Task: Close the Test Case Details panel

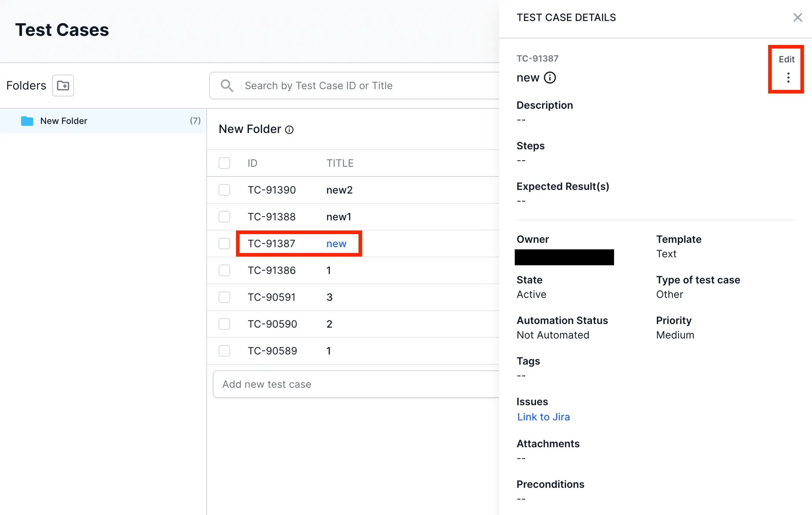Action: tap(797, 17)
